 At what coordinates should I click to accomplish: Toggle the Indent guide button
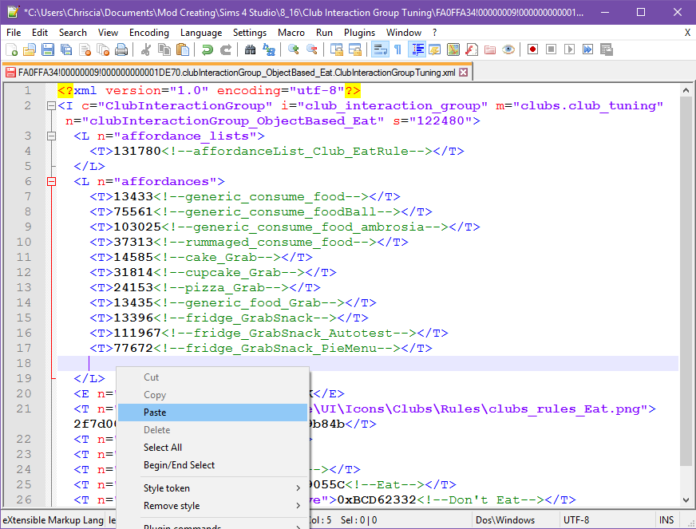click(416, 49)
